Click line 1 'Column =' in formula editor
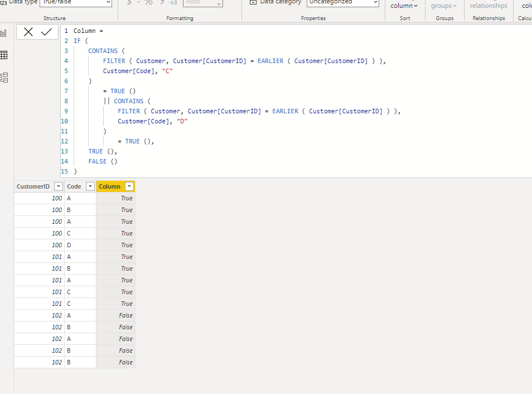This screenshot has width=532, height=394. point(88,31)
